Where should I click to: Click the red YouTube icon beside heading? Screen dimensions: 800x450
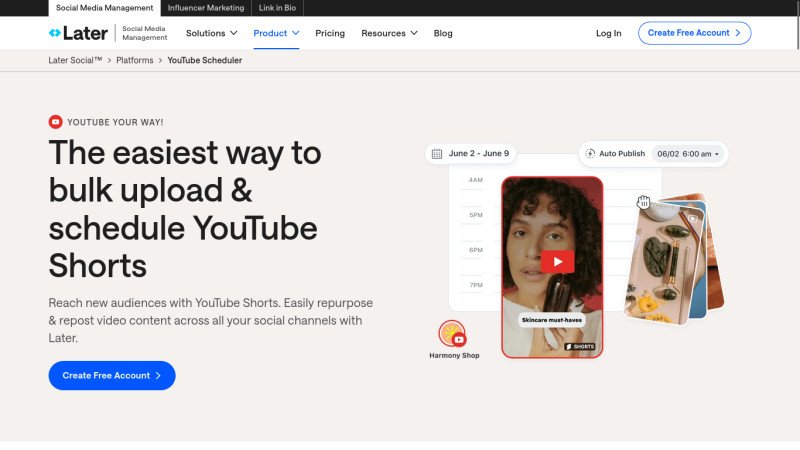click(x=56, y=122)
